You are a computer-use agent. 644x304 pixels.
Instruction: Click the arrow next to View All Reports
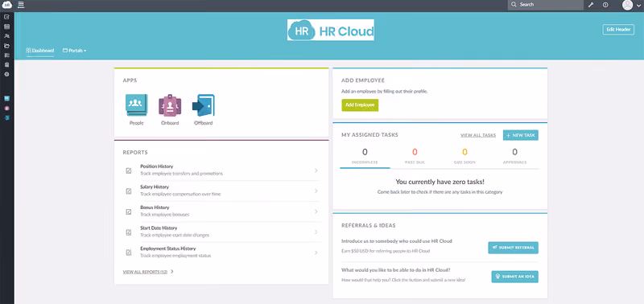(172, 271)
